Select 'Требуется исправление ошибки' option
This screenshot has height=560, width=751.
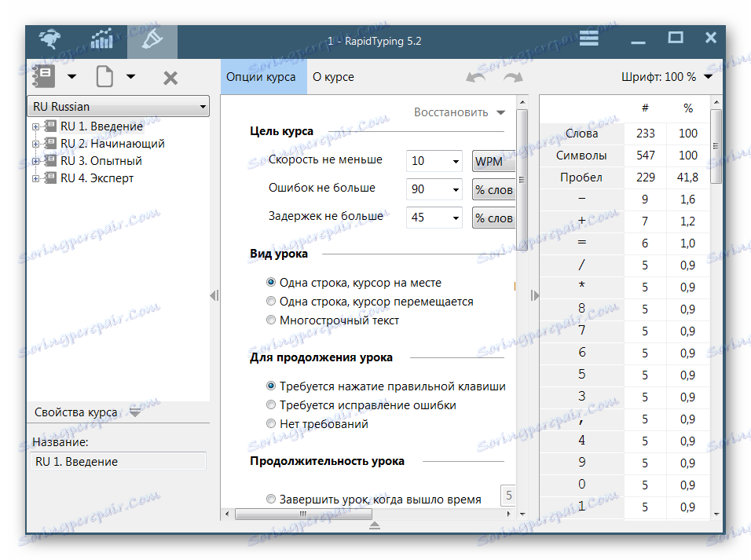tap(271, 404)
